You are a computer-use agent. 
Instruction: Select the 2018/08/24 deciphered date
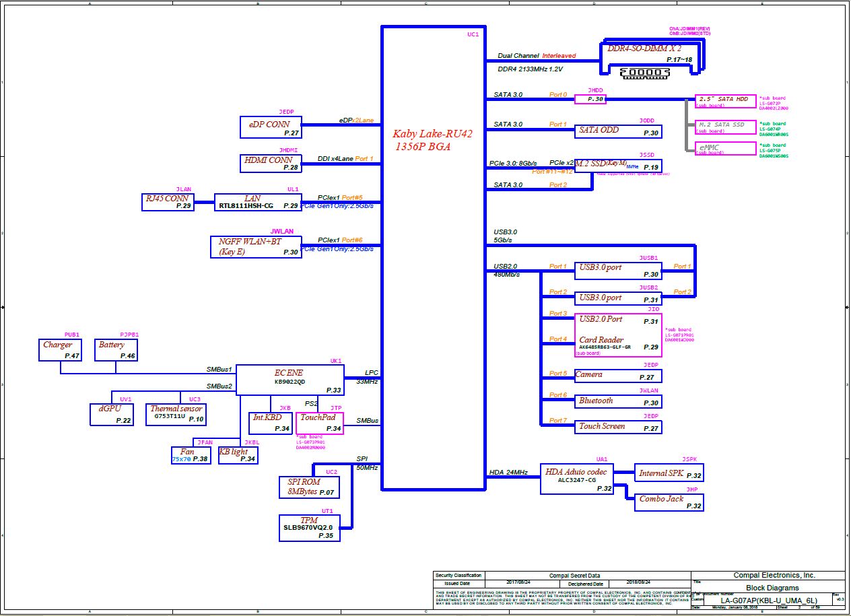(x=638, y=584)
